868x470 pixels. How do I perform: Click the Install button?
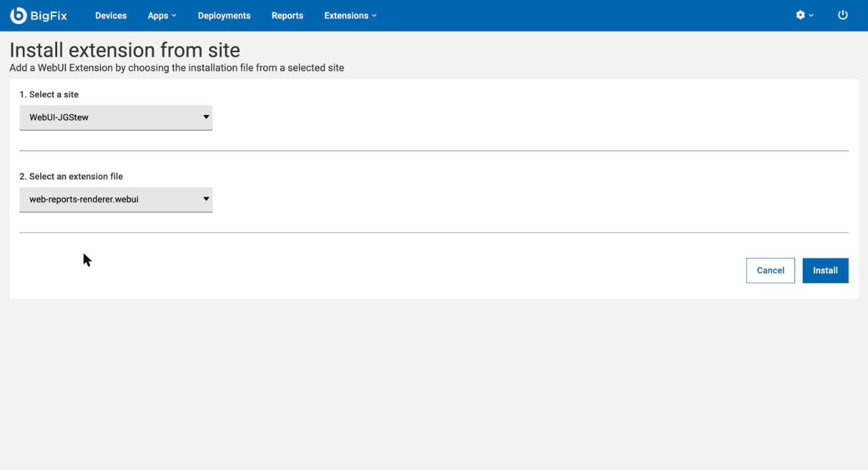pos(825,271)
